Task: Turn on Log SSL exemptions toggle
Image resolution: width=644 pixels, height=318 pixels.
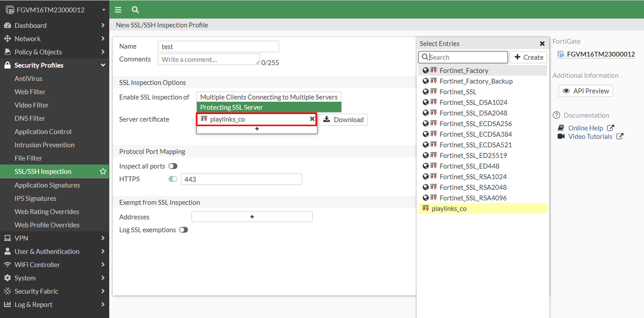Action: [x=184, y=230]
